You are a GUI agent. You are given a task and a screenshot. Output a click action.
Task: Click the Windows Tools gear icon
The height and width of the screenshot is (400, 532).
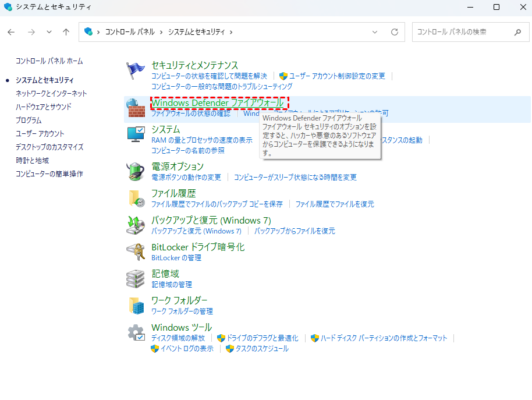pos(136,332)
